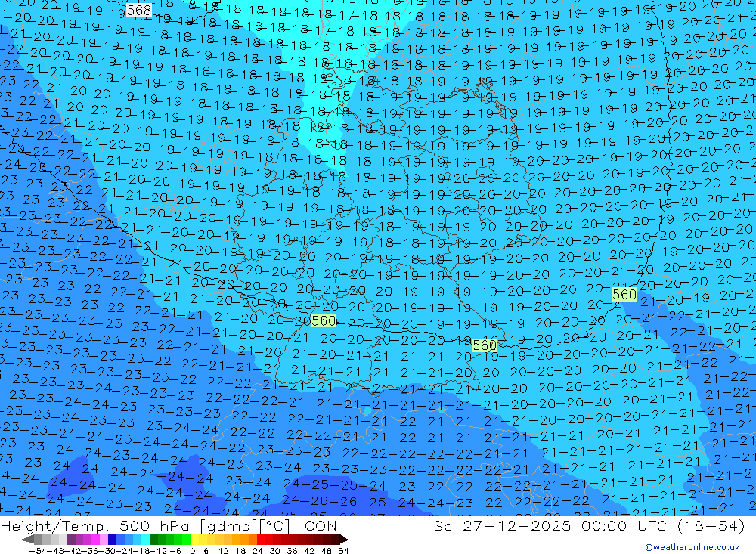Select the rightmost 560 contour label

[624, 294]
